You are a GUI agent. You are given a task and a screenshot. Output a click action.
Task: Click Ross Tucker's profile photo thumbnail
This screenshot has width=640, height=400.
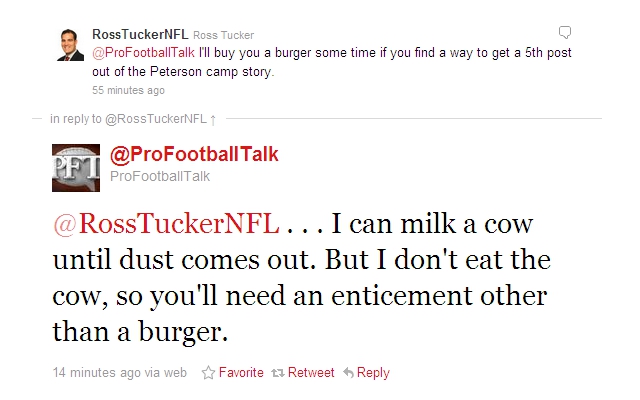[x=68, y=44]
